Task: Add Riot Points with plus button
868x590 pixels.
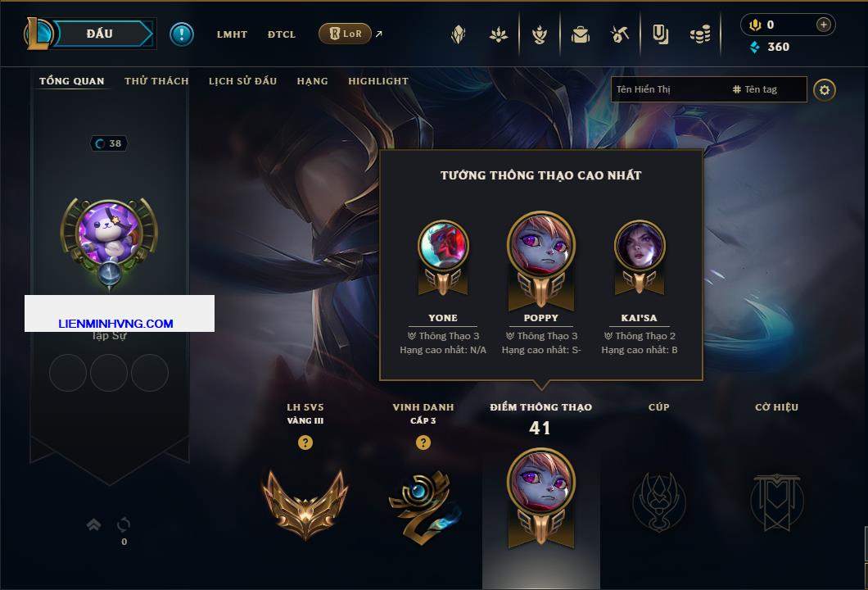Action: pyautogui.click(x=823, y=25)
